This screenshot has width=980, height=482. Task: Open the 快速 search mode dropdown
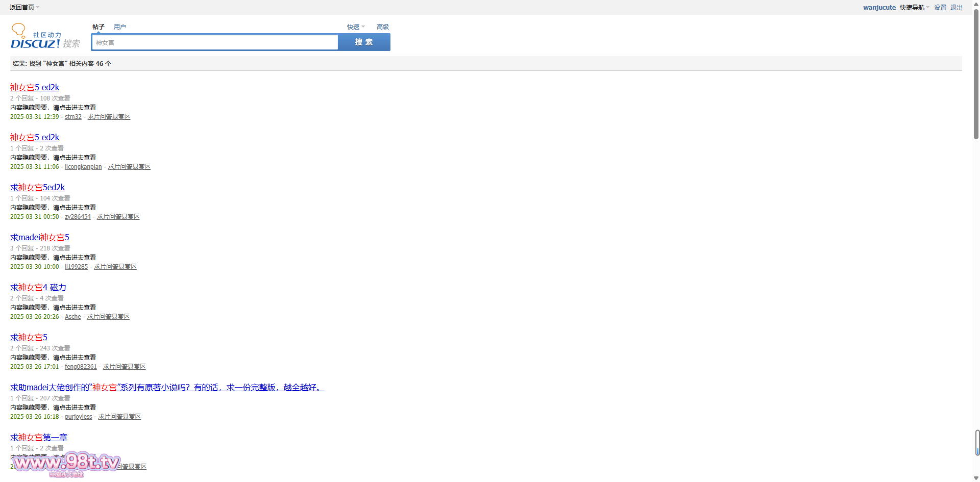355,27
